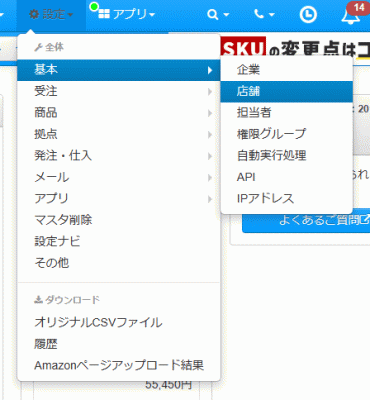Open the 設定 gear menu

51,15
